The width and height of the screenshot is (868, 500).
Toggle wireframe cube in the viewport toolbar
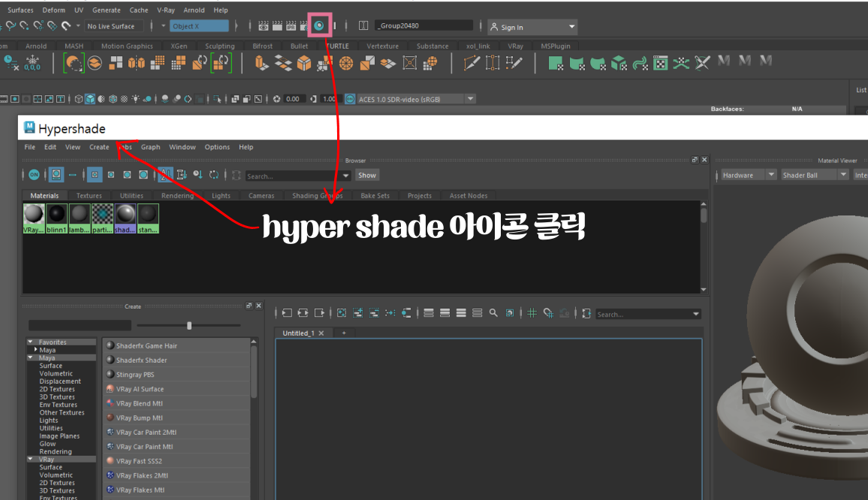[79, 99]
